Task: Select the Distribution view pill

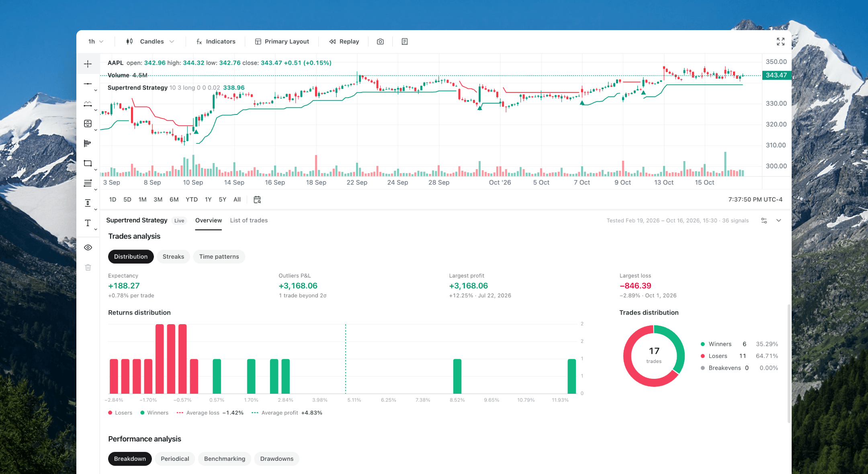Action: [x=131, y=257]
